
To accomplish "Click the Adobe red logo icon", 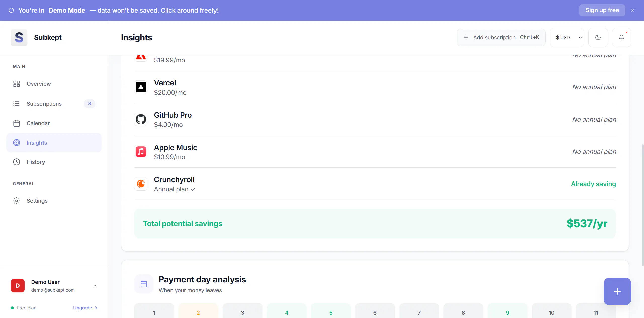I will (141, 58).
